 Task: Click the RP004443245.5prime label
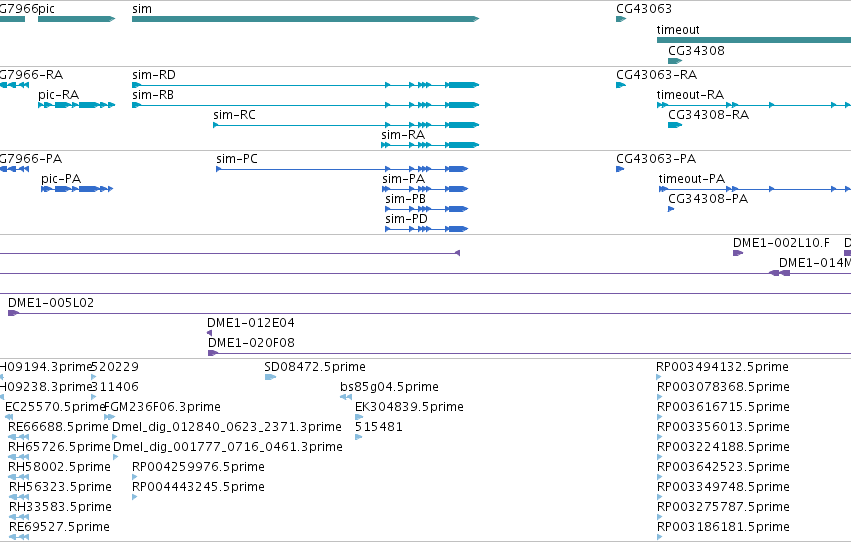pyautogui.click(x=198, y=487)
